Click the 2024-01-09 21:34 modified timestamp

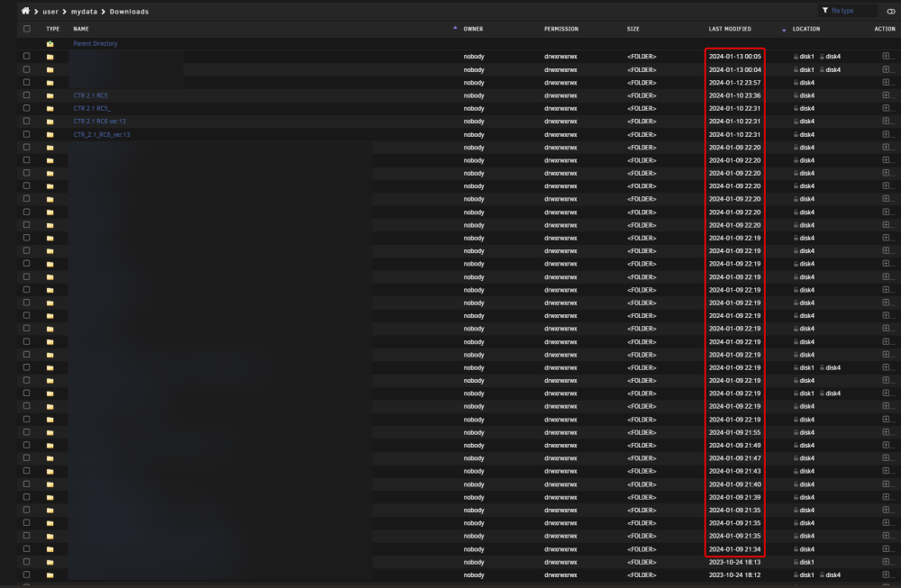734,549
